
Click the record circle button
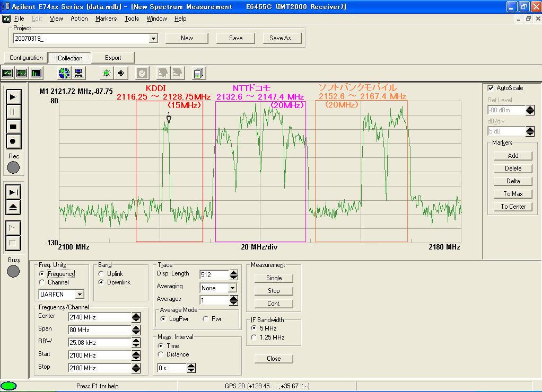[13, 141]
